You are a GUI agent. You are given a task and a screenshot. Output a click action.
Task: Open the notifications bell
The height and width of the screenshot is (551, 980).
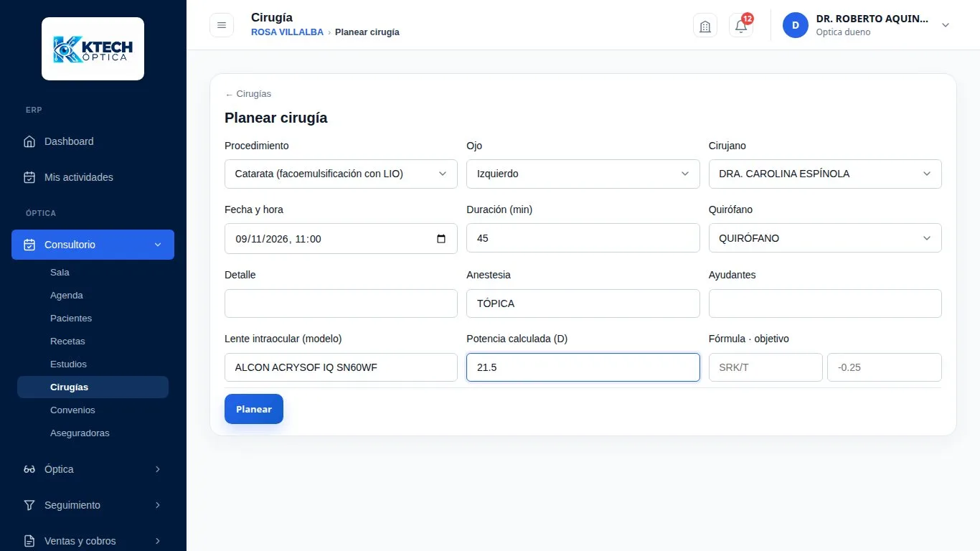(x=741, y=26)
